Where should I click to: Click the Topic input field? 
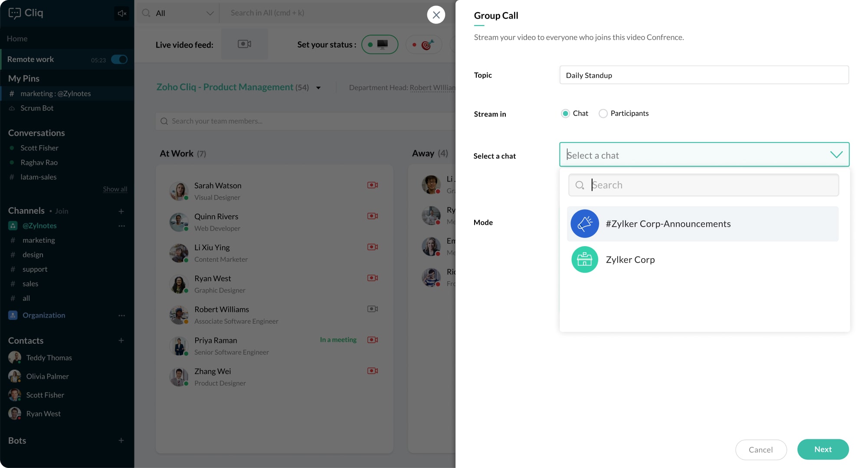click(704, 75)
